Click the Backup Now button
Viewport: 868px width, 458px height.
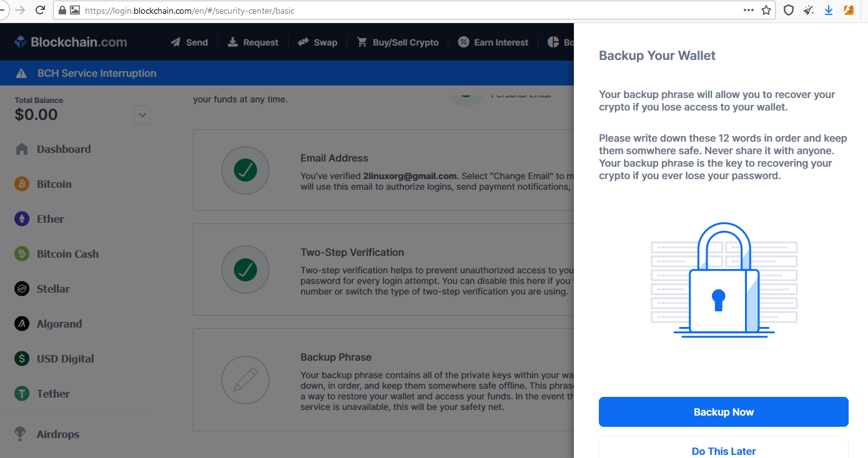724,412
